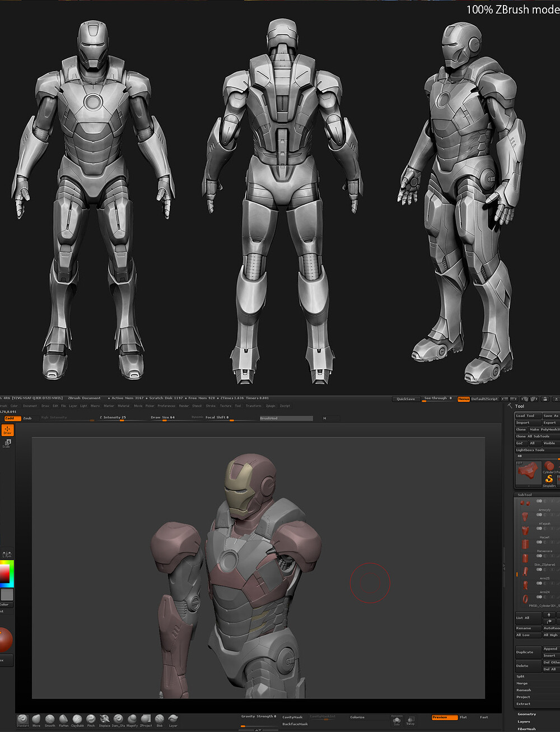
Task: Click the Scale mode icon
Action: 7,443
